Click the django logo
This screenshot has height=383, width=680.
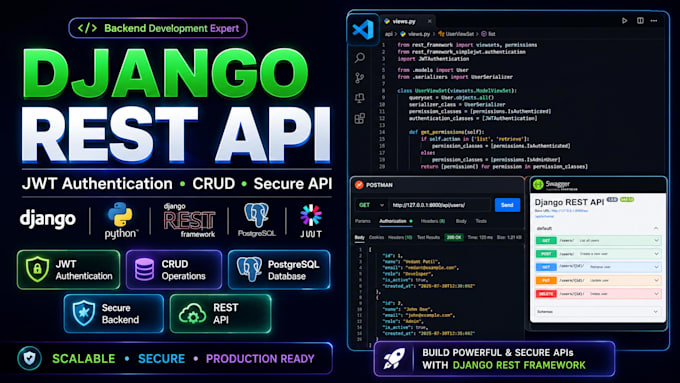click(48, 219)
